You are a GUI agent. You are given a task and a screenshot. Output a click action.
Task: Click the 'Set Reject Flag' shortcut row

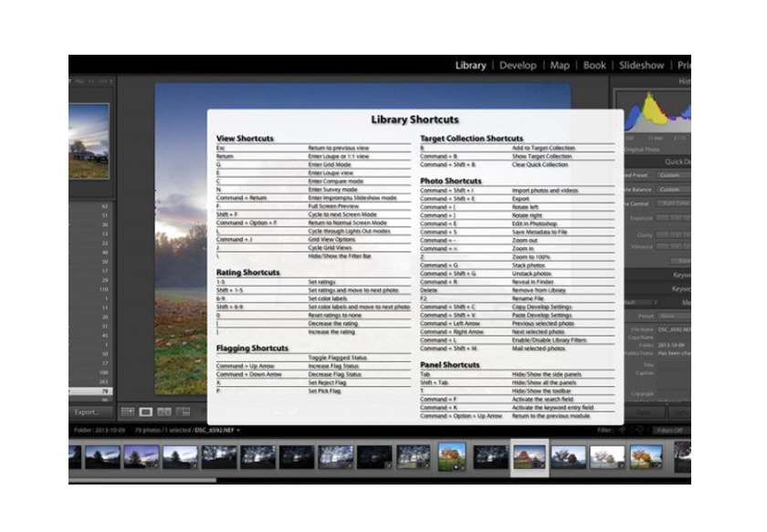313,383
